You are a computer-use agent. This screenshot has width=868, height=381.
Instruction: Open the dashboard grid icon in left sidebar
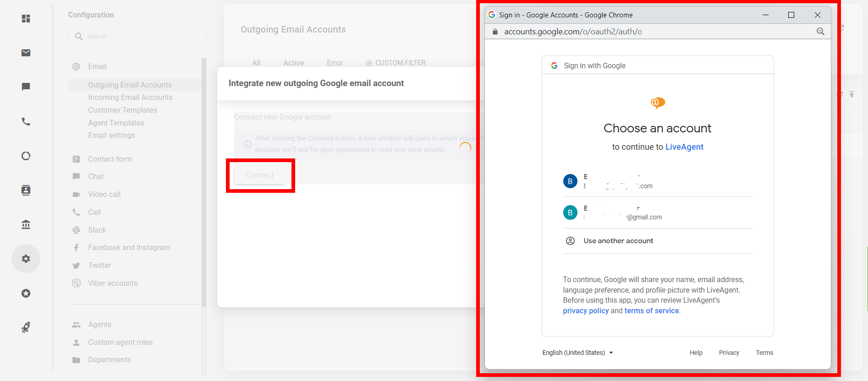pos(26,18)
